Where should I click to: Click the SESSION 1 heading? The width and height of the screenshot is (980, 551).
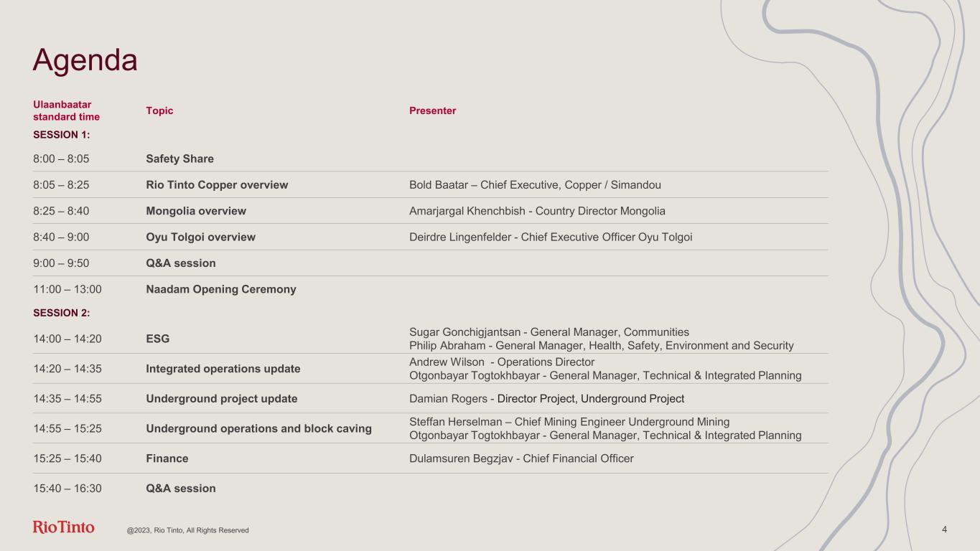pyautogui.click(x=61, y=134)
